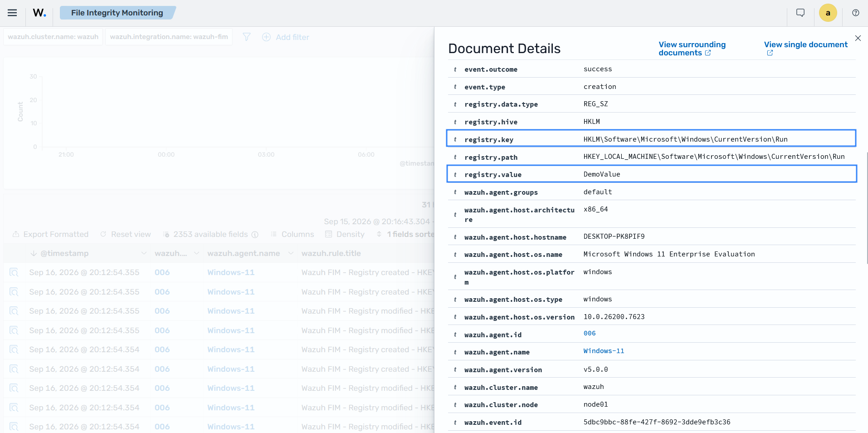The height and width of the screenshot is (433, 868).
Task: Open the @timestamp column header menu chevron
Action: pyautogui.click(x=144, y=253)
